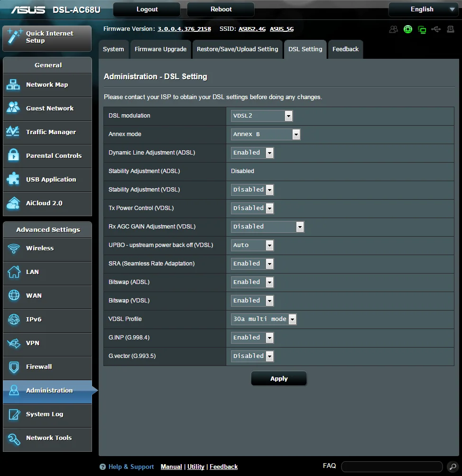Click the Quick Internet Setup wand icon

14,37
